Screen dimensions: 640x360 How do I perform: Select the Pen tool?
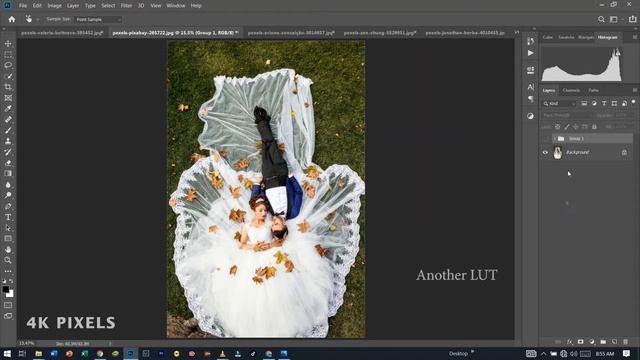(x=8, y=206)
